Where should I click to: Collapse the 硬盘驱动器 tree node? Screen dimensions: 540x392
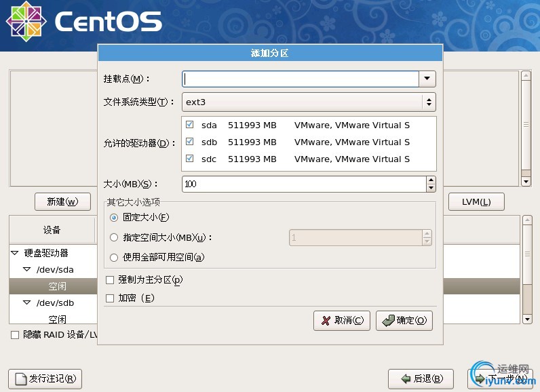[14, 253]
